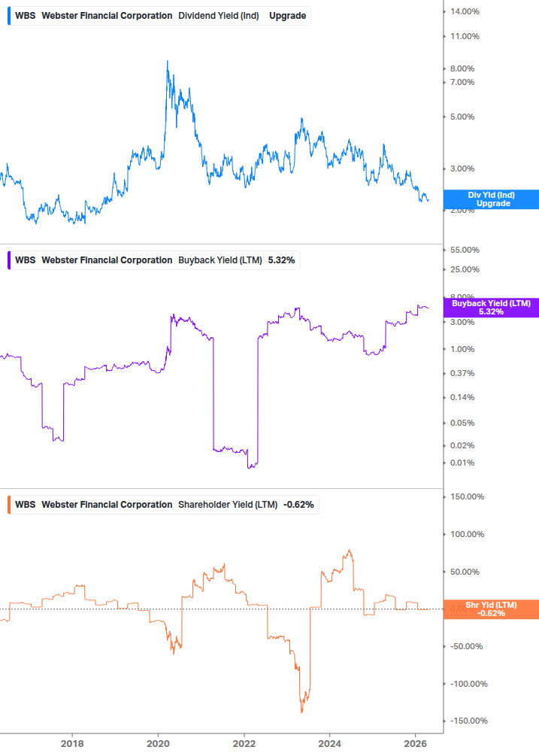
Task: Click the purple series color bar beside WBS
Action: (x=10, y=260)
